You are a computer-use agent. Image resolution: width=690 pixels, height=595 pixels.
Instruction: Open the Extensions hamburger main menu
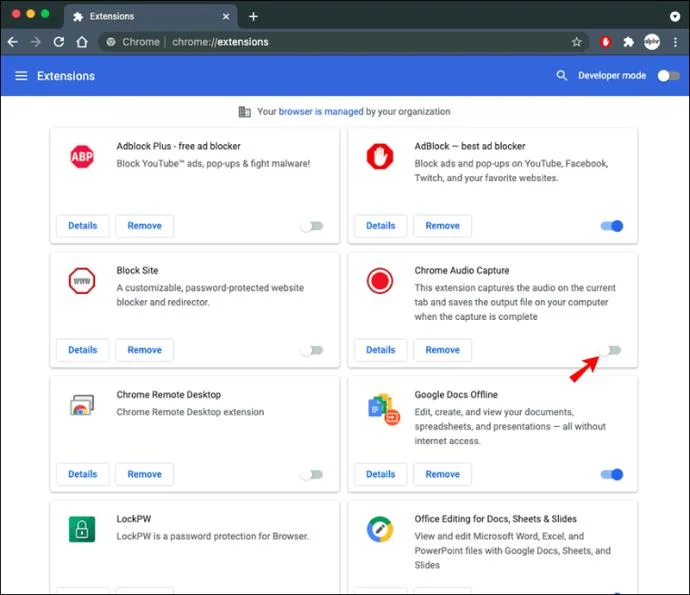point(21,76)
